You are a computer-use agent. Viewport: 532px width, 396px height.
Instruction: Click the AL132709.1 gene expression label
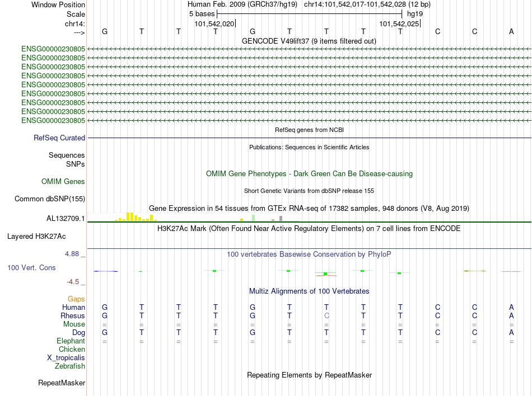click(x=66, y=219)
